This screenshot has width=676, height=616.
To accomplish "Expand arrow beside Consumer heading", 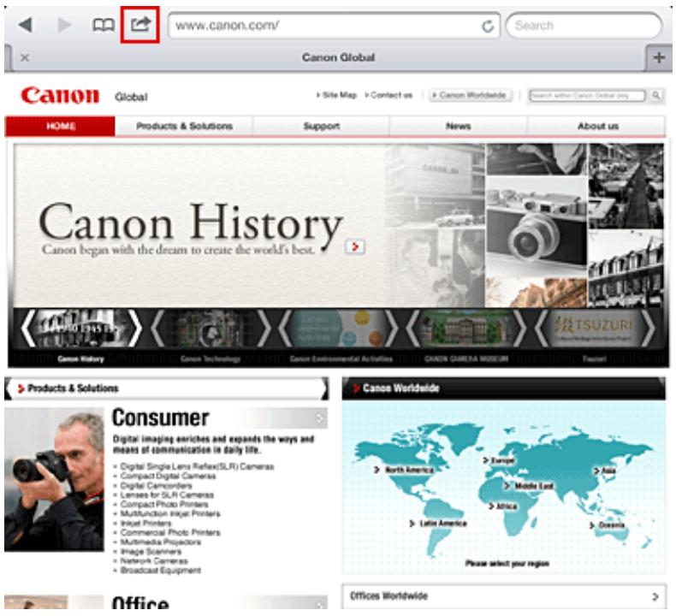I will [319, 418].
